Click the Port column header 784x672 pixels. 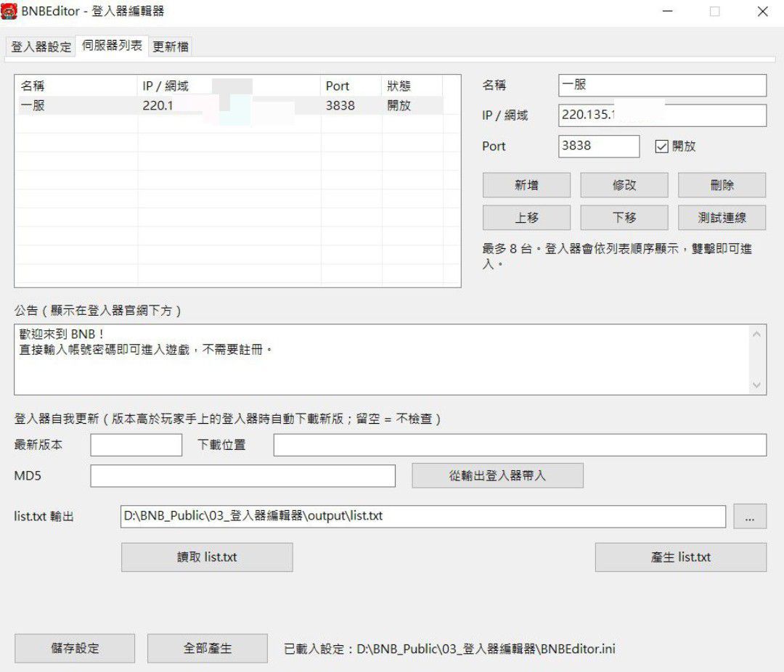[x=351, y=86]
